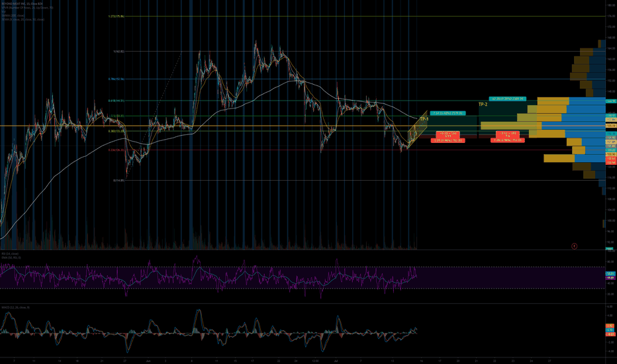Click TP-2 position red stop-loss label

pos(508,140)
